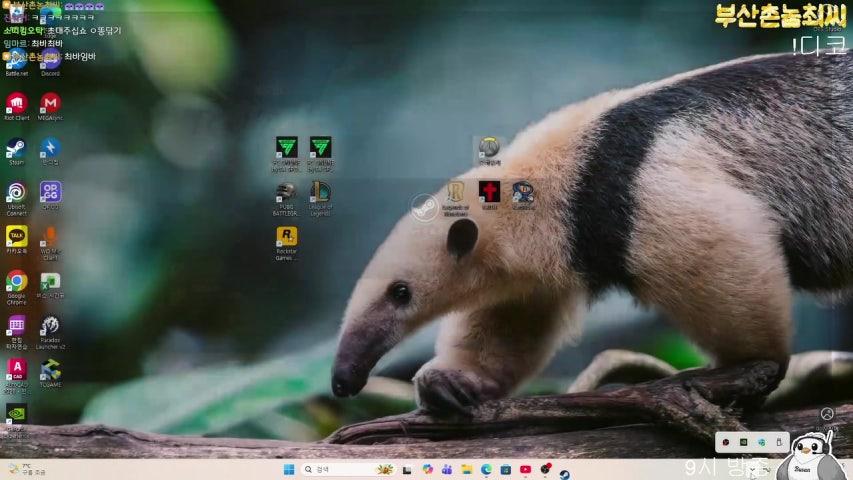Click the taskbar search box
The height and width of the screenshot is (480, 853).
[x=340, y=469]
